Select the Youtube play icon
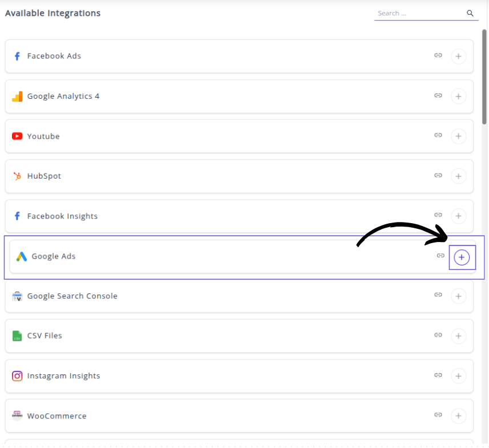Screen dimensions: 489x448 click(17, 136)
